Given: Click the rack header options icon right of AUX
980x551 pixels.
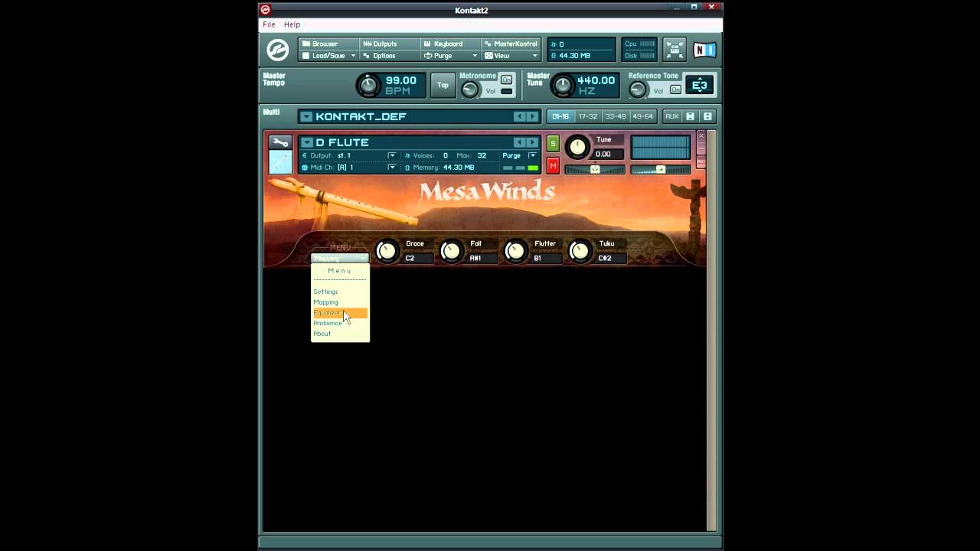Looking at the screenshot, I should tap(707, 116).
